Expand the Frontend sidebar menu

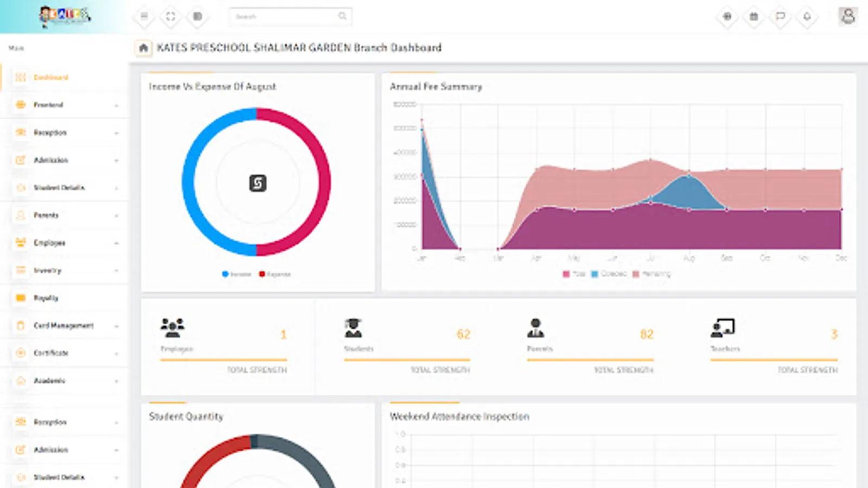tap(65, 105)
